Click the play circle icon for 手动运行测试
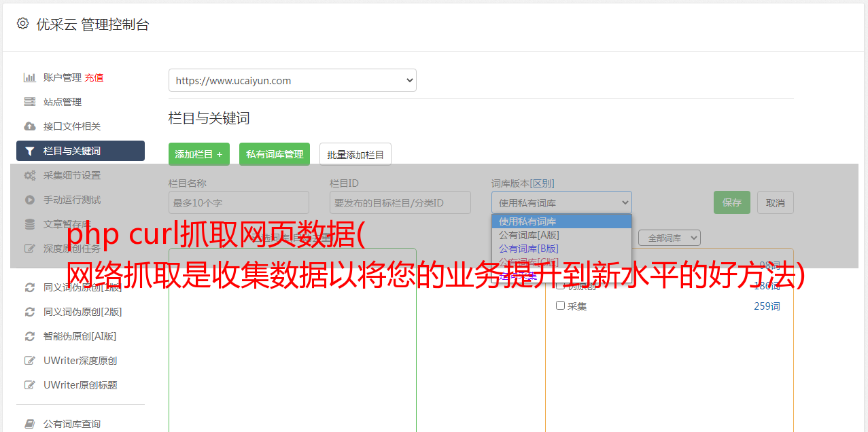The height and width of the screenshot is (432, 868). (x=29, y=200)
